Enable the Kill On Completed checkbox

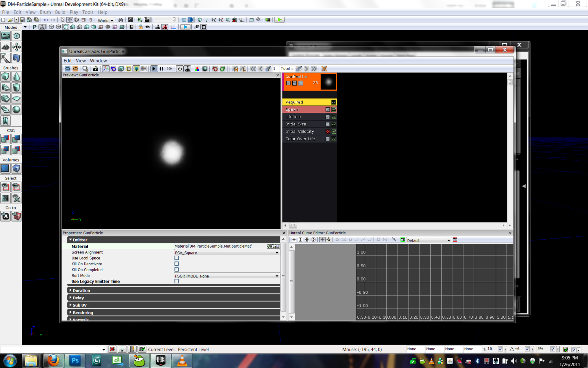tap(176, 270)
